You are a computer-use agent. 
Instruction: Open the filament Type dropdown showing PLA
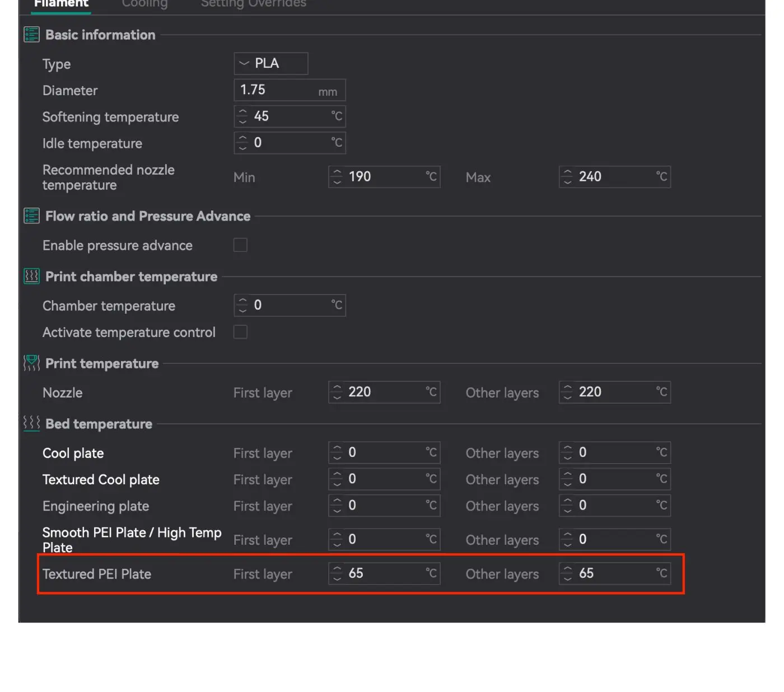271,63
